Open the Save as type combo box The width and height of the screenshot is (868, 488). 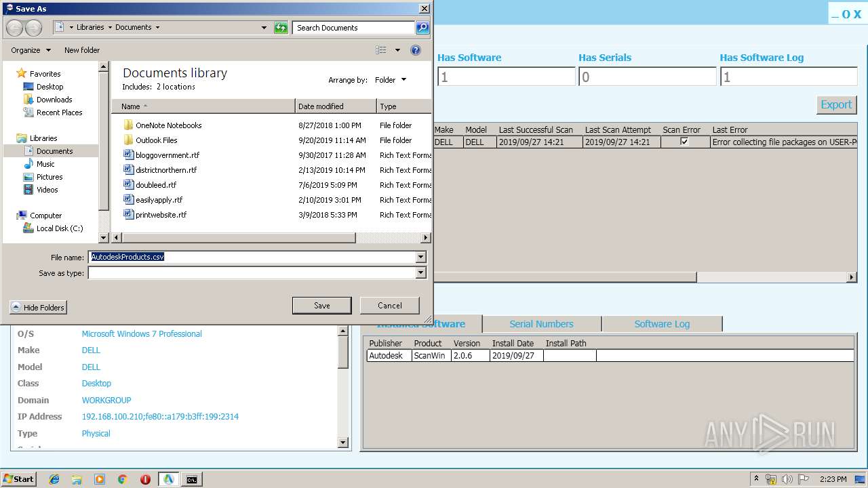[257, 273]
